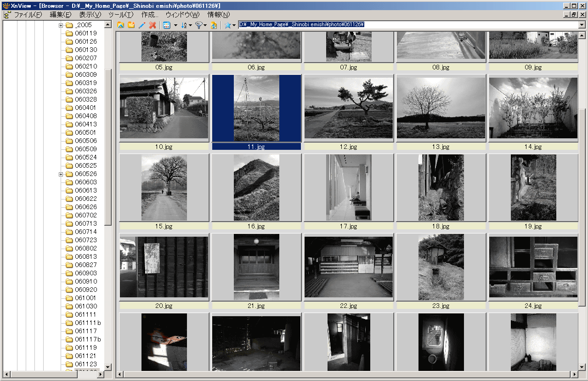Open the ファイル(F) menu

point(28,14)
